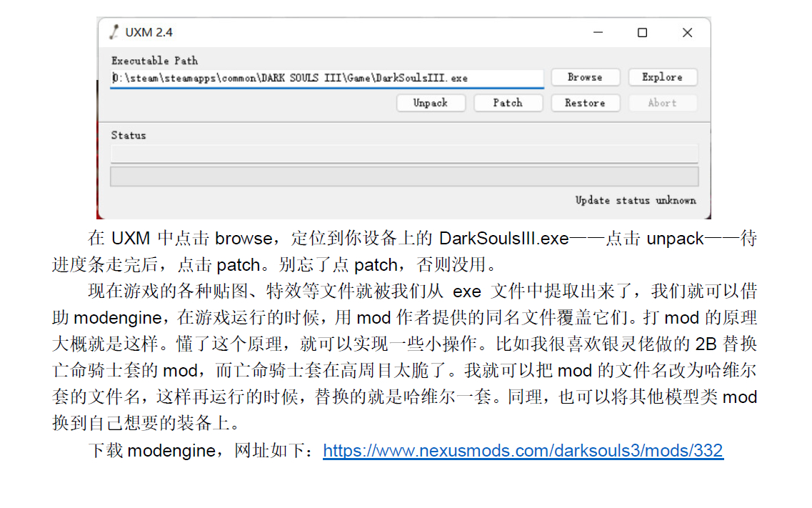Click the 'Executable Path' label
This screenshot has width=812, height=508.
click(154, 61)
